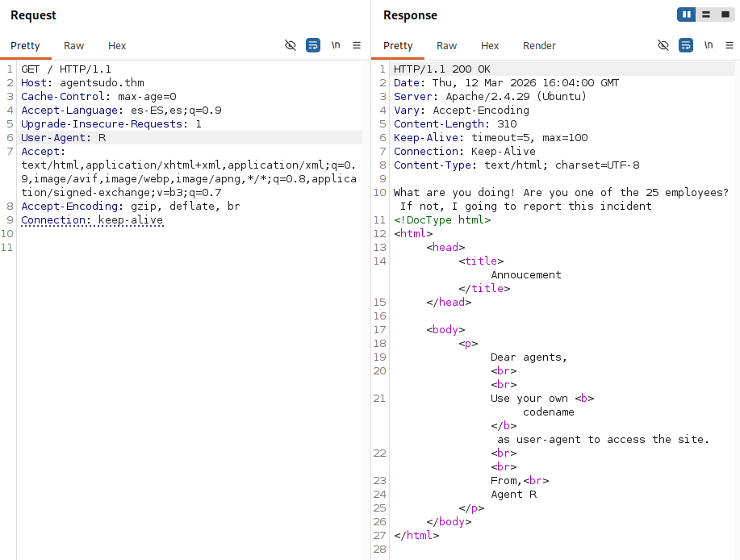
Task: Click the Request panel heading
Action: [33, 15]
